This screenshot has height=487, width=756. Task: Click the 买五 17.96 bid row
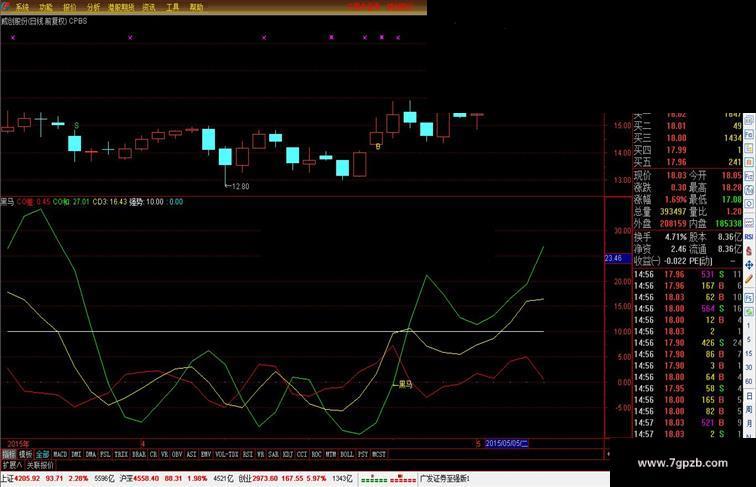pyautogui.click(x=687, y=162)
